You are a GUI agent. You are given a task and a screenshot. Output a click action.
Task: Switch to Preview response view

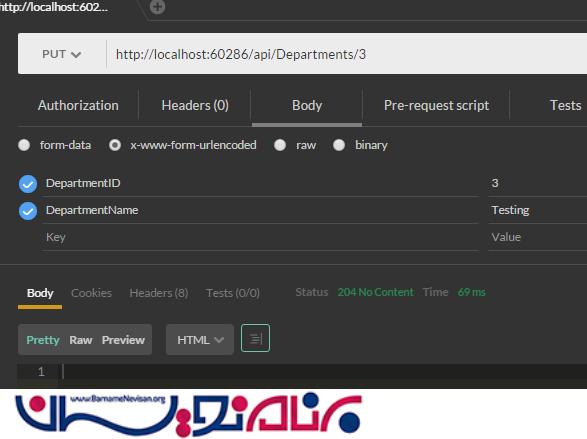pos(123,340)
